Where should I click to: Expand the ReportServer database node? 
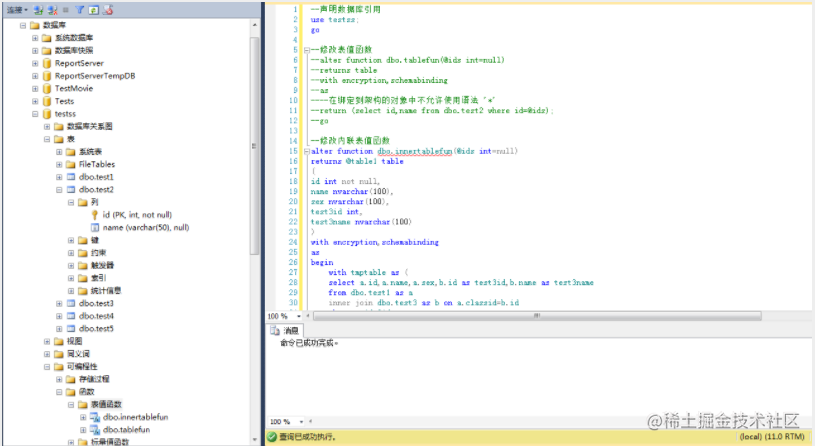(x=35, y=63)
